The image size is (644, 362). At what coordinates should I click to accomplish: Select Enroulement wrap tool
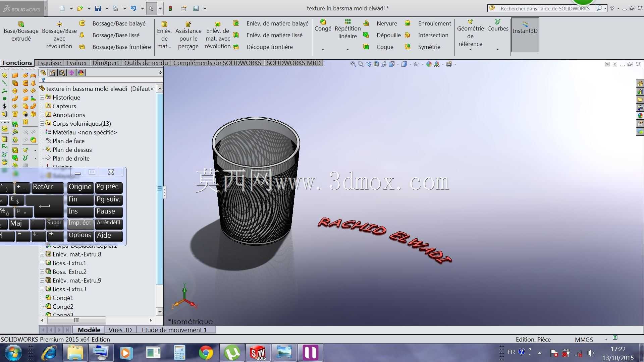pos(428,23)
